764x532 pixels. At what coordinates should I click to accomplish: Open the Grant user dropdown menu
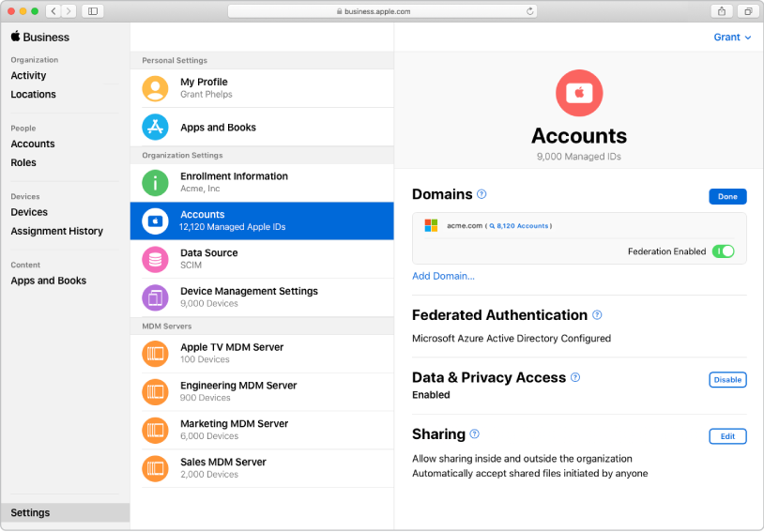click(732, 38)
